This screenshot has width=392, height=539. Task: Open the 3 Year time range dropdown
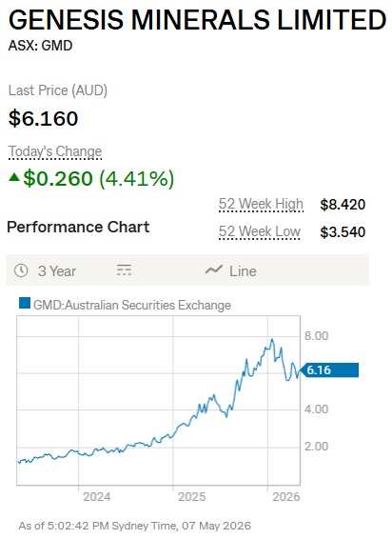point(46,270)
